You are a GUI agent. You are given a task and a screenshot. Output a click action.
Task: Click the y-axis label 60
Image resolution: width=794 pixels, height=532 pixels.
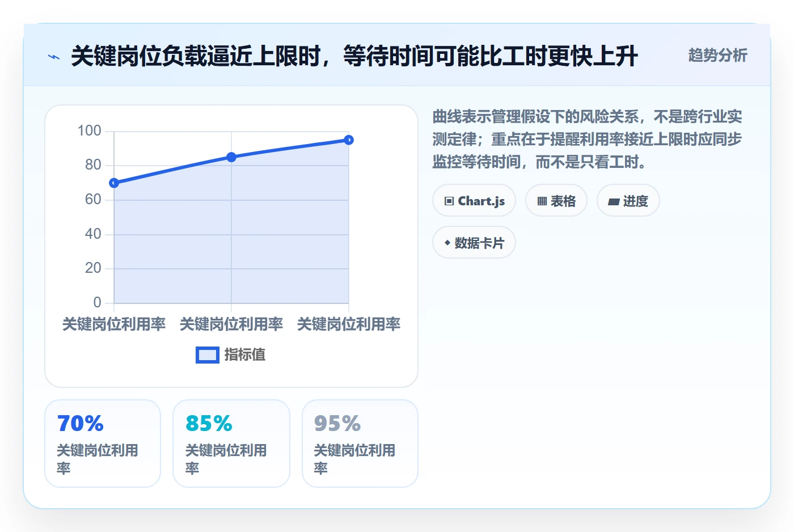coord(93,200)
